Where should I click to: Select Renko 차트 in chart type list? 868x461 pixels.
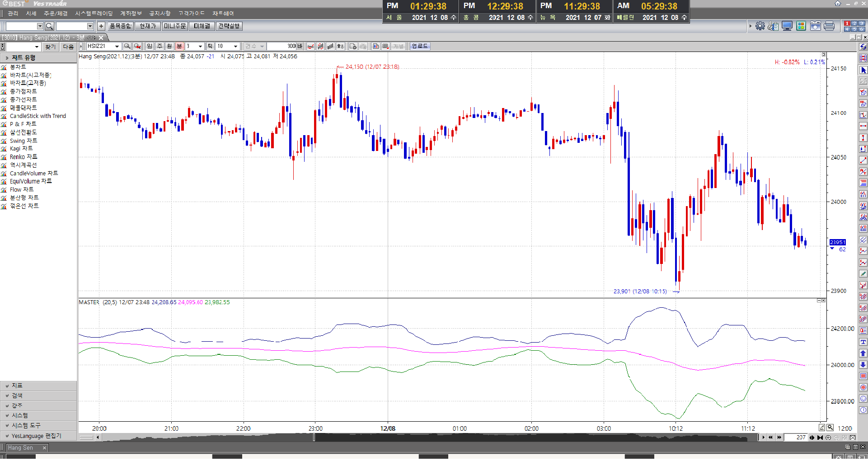click(x=23, y=157)
